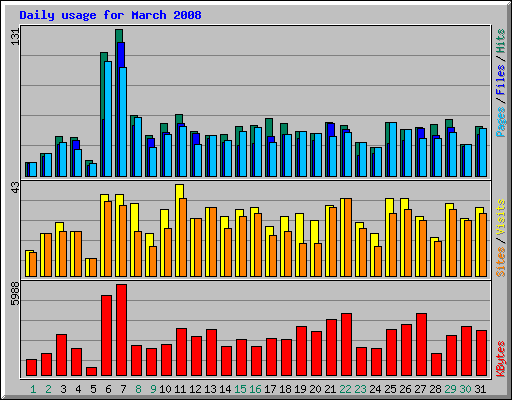Select the day 9 label on the x-axis
Screen dimensions: 512x400
click(x=153, y=389)
